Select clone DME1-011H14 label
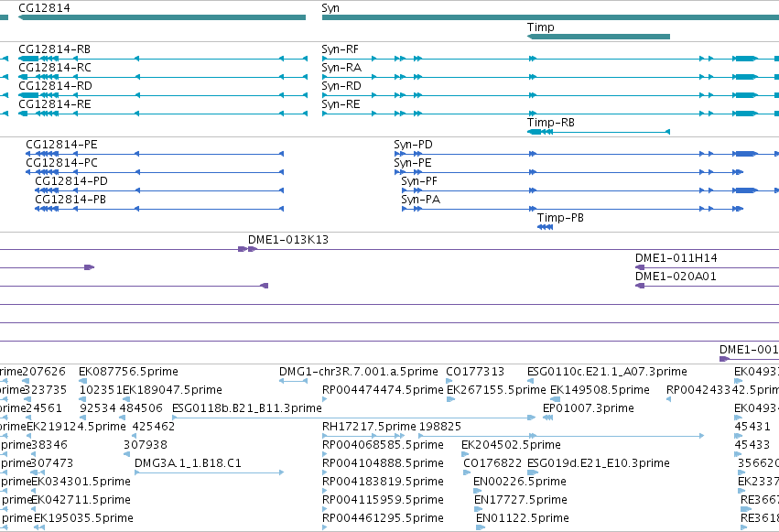779x532 pixels. coord(676,258)
